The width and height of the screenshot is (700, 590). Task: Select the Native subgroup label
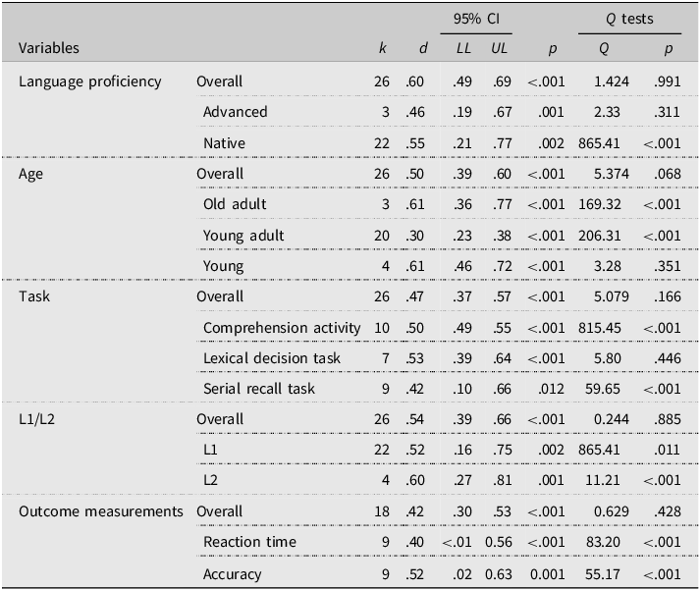click(224, 142)
